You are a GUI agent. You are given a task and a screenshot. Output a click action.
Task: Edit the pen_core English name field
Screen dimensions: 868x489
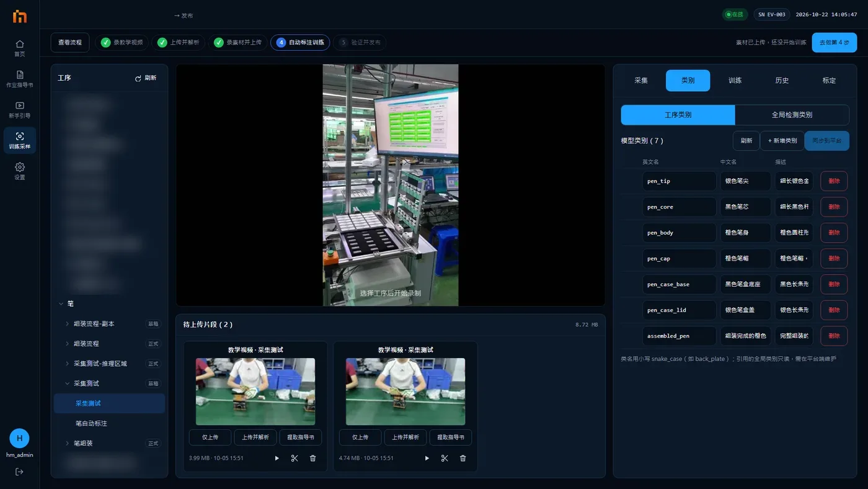679,207
